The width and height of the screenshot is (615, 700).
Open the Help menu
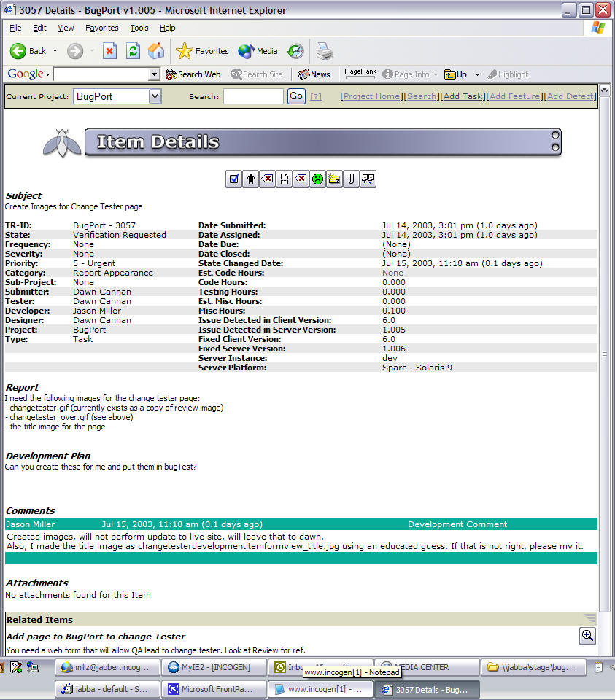[x=168, y=28]
